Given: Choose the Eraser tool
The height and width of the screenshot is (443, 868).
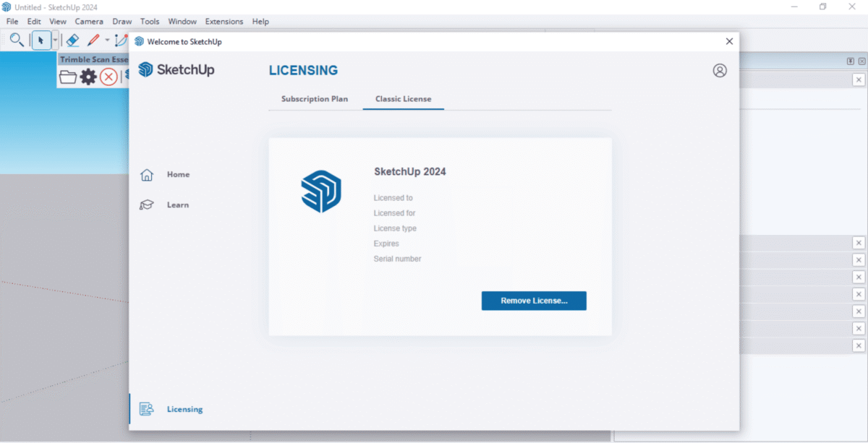Looking at the screenshot, I should 72,40.
